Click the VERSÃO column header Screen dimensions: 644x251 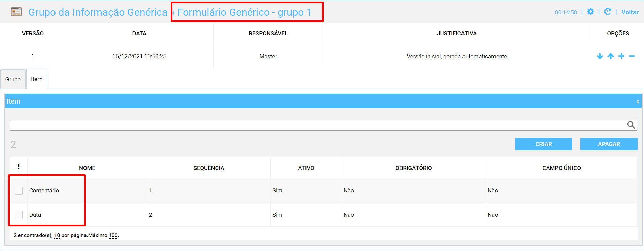coord(33,33)
